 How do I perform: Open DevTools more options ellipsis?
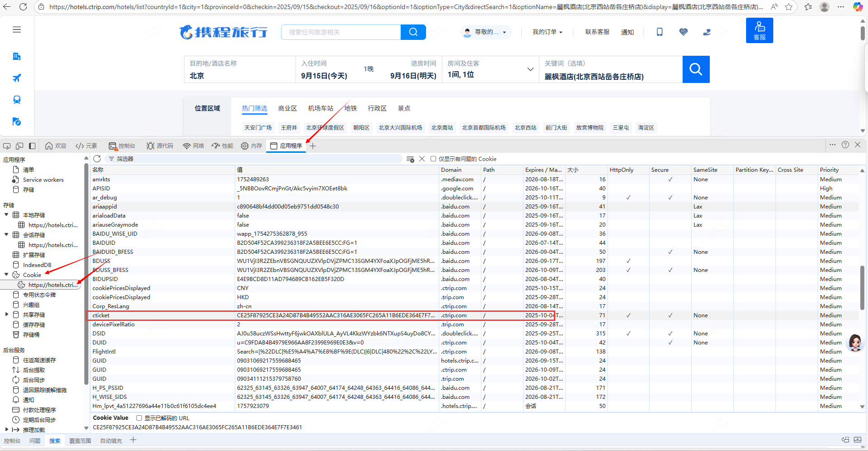[833, 145]
